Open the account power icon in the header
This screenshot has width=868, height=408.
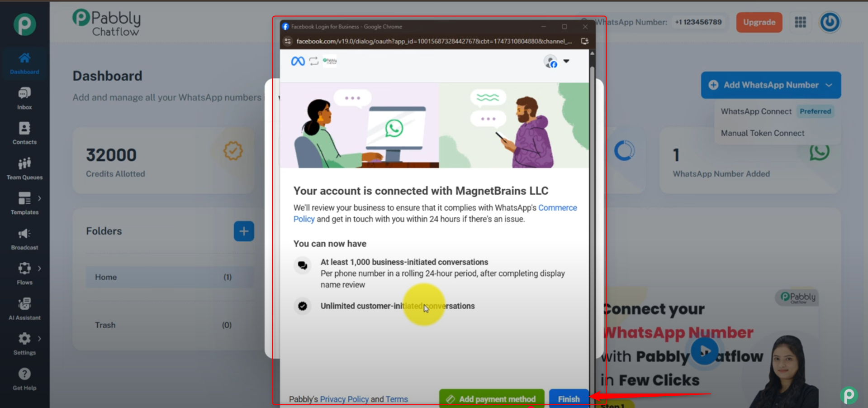pyautogui.click(x=830, y=22)
